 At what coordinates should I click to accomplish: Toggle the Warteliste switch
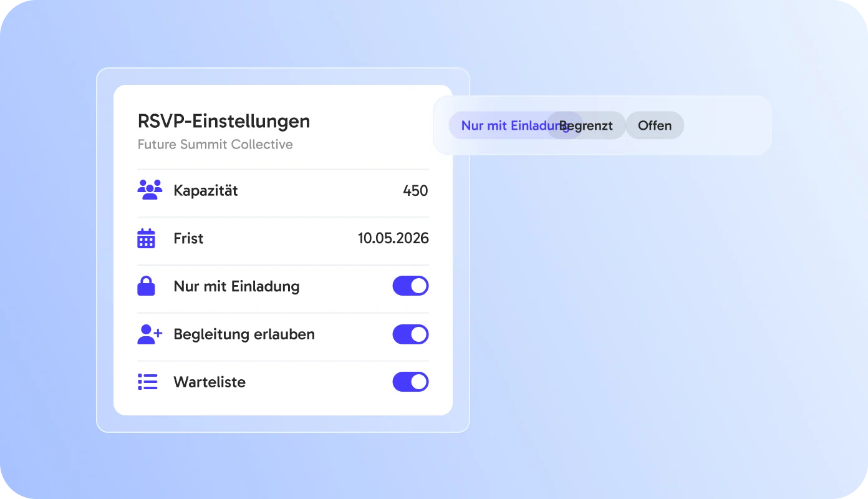pos(410,382)
